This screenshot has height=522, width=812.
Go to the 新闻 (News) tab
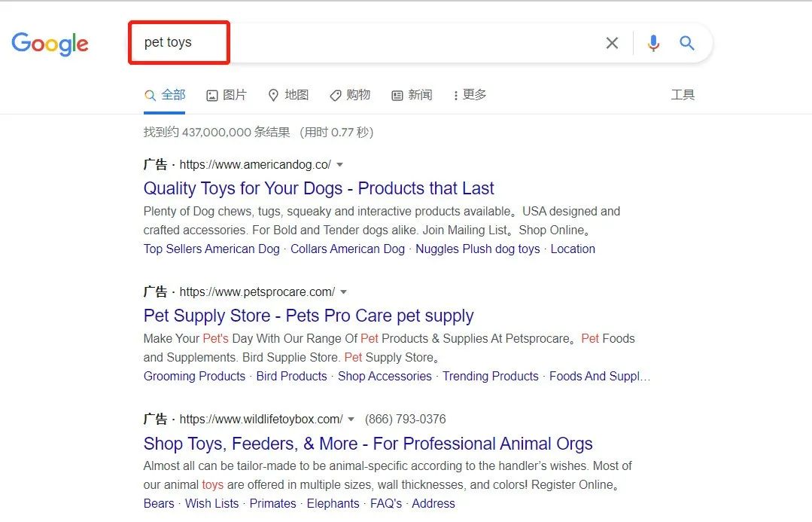[412, 95]
